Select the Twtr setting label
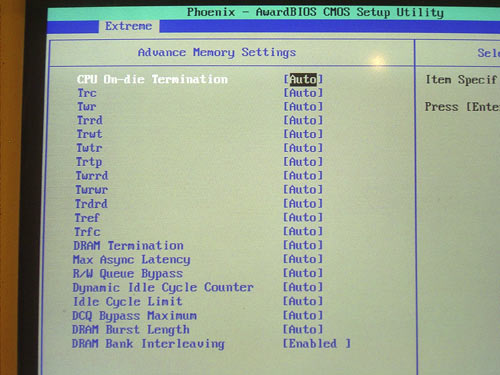The image size is (500, 375). (89, 148)
